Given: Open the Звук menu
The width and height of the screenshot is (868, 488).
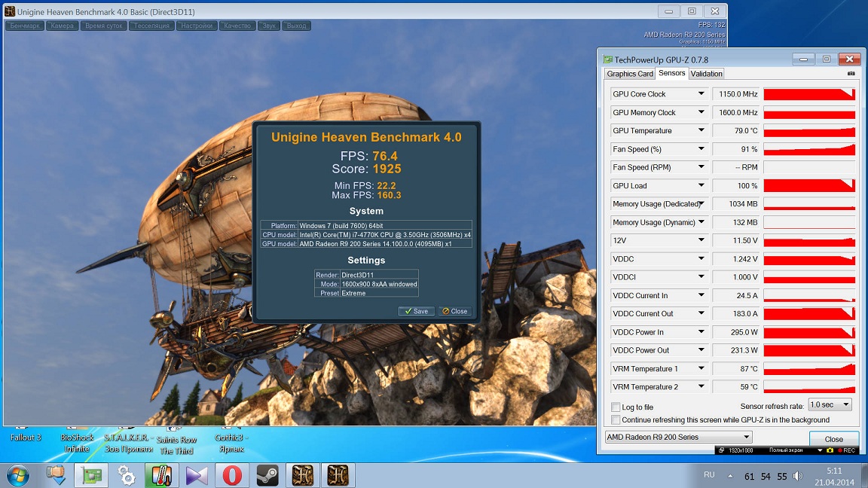Looking at the screenshot, I should (269, 26).
